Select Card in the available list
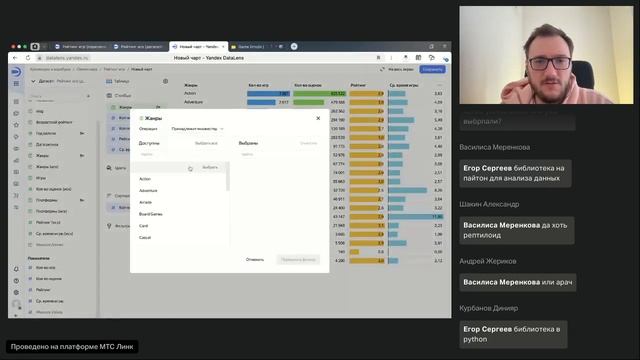 [x=143, y=226]
